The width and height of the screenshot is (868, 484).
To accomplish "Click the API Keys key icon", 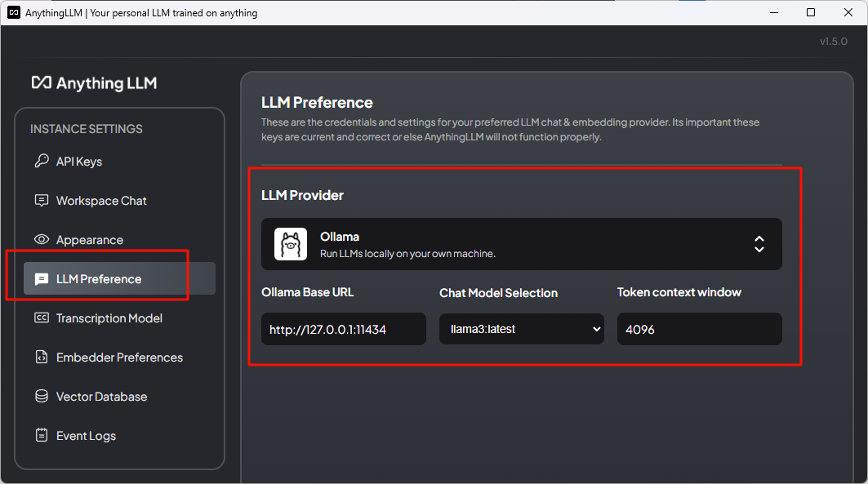I will pos(41,162).
